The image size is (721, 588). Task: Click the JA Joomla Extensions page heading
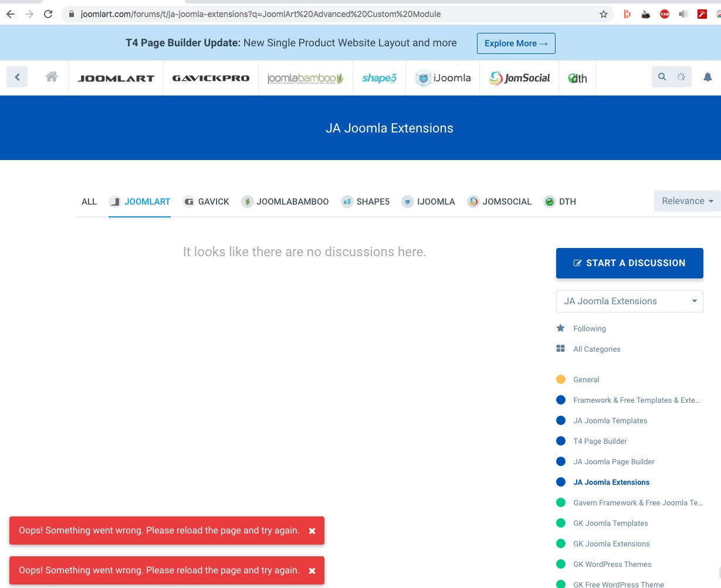pos(390,128)
